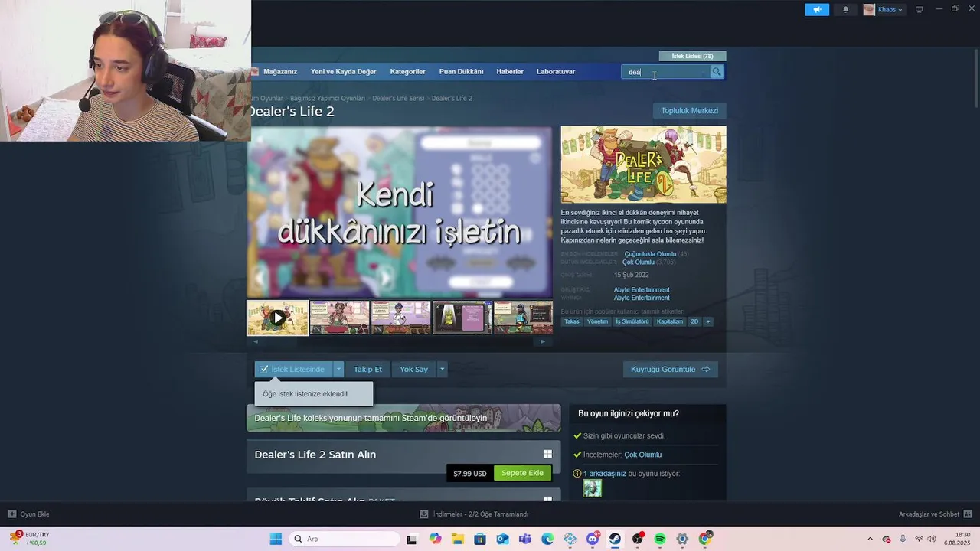Open the Windows Start button
Viewport: 980px width, 551px height.
point(276,539)
